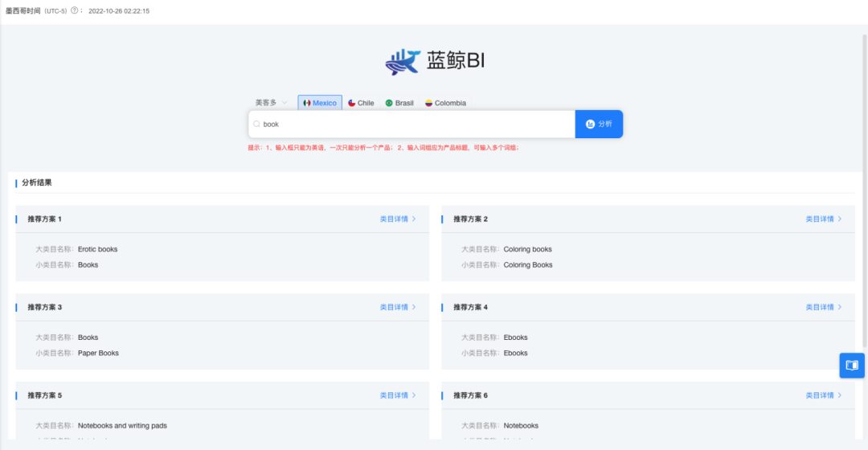Click 推荐方案 2 heading
Screen dimensions: 868x450
point(470,219)
